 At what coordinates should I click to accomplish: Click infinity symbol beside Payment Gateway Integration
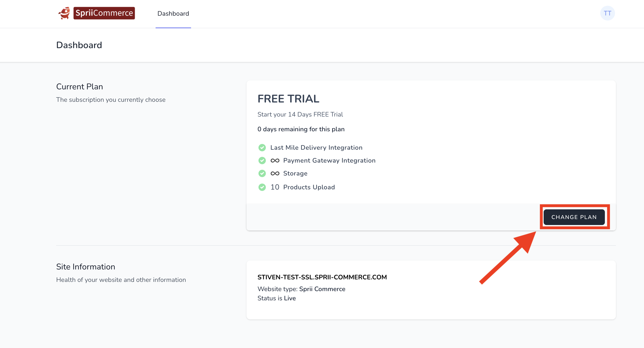click(x=275, y=160)
